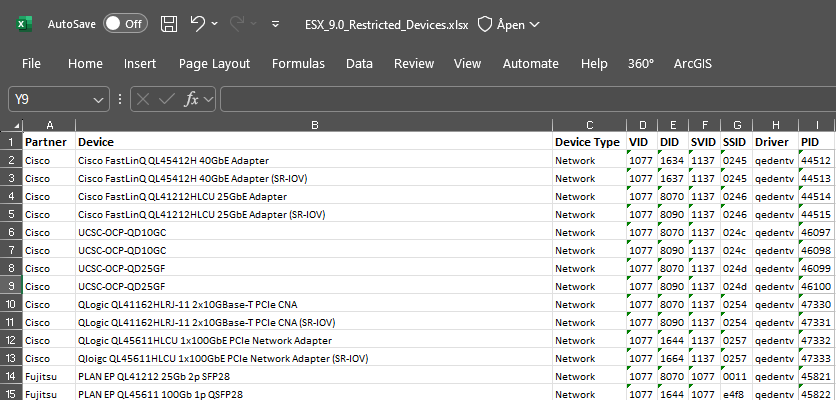The image size is (836, 400).
Task: Click the Insert Function fx icon
Action: [192, 99]
